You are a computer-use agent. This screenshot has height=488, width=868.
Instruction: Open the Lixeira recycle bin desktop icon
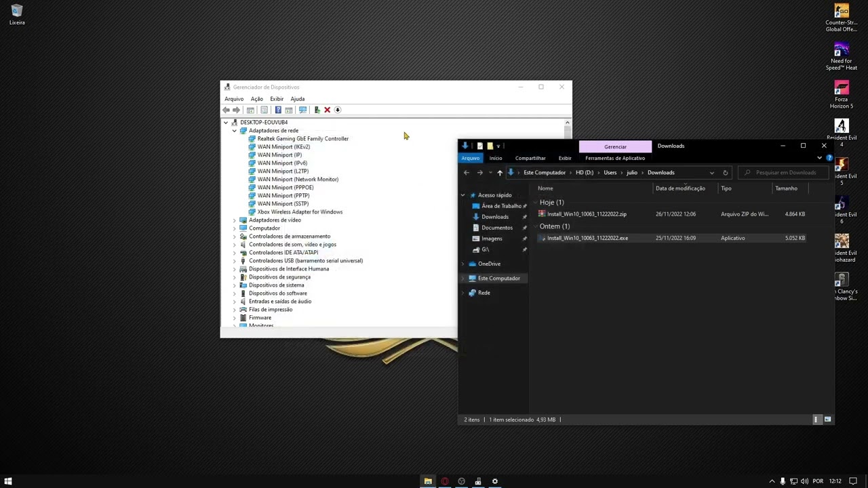(17, 15)
